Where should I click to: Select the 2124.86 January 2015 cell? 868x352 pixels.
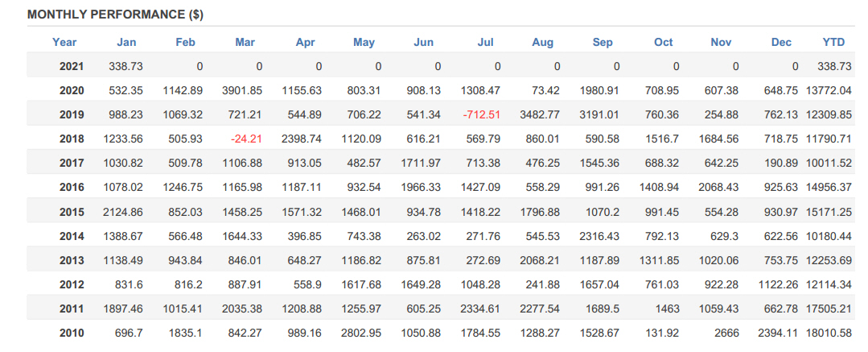(x=123, y=212)
